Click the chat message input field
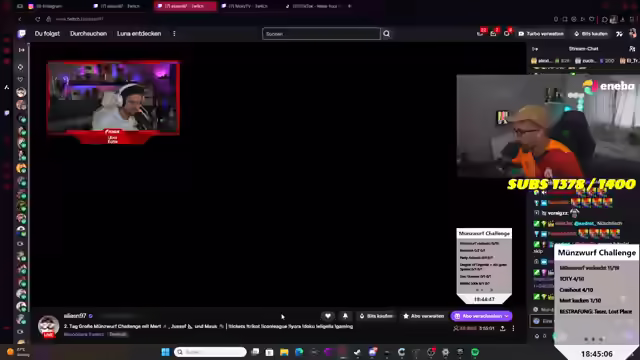This screenshot has width=640, height=360. (x=542, y=321)
